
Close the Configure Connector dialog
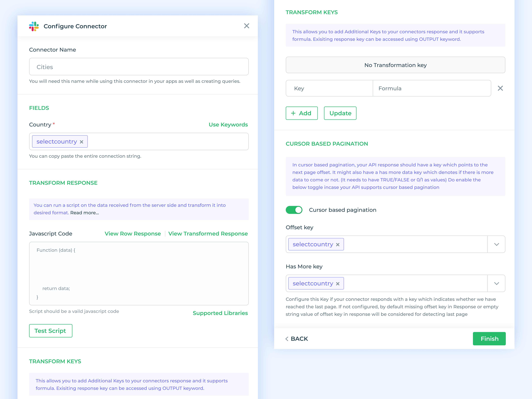point(247,26)
